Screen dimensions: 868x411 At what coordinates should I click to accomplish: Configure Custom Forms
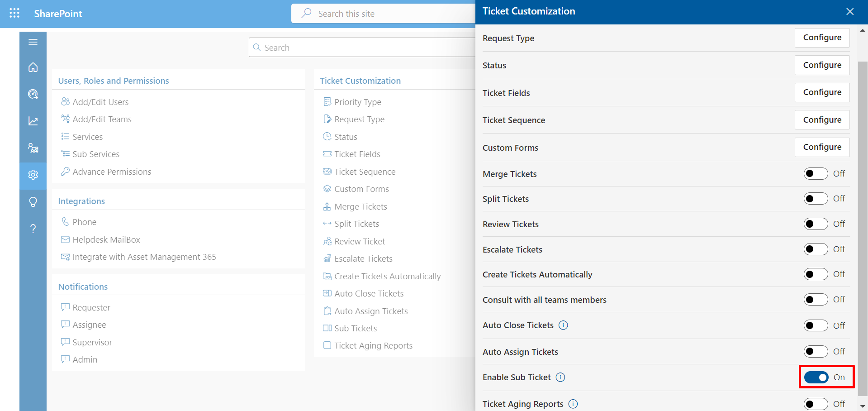pyautogui.click(x=822, y=147)
